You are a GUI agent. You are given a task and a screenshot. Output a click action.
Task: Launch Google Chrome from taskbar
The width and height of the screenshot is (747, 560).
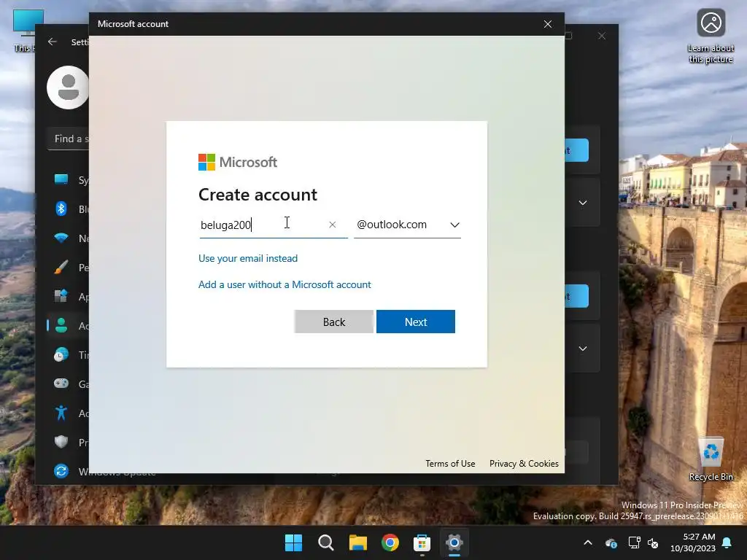coord(390,542)
